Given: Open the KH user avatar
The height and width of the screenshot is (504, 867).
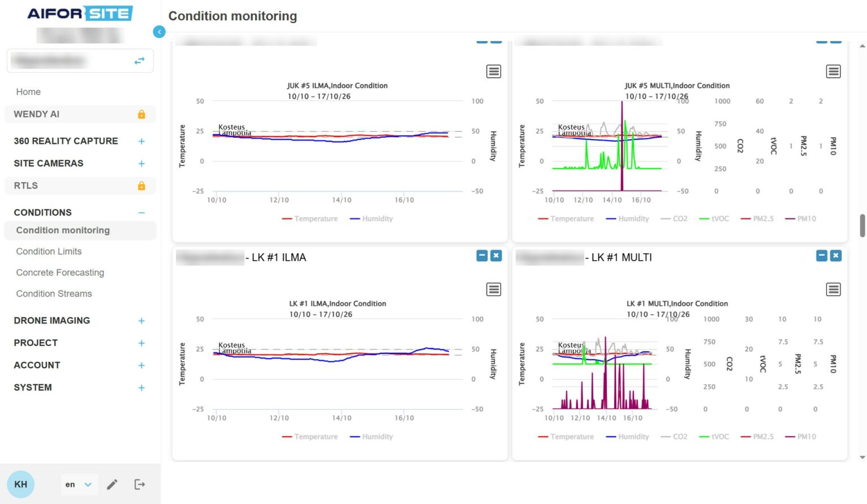Looking at the screenshot, I should point(21,484).
